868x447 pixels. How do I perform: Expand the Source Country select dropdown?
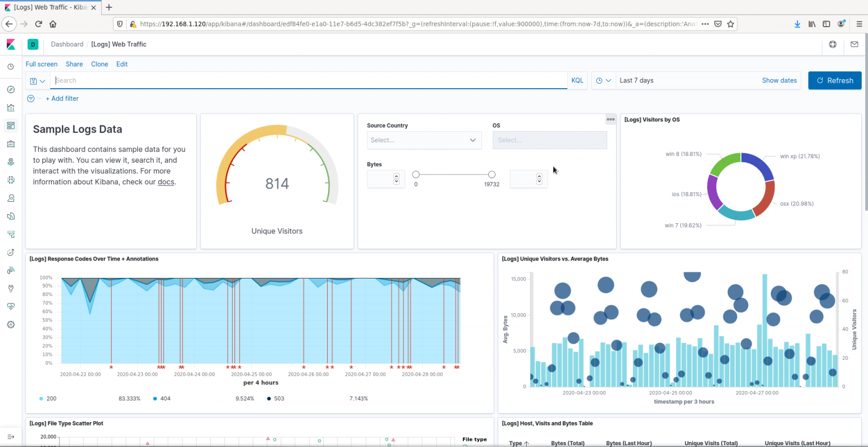tap(424, 140)
